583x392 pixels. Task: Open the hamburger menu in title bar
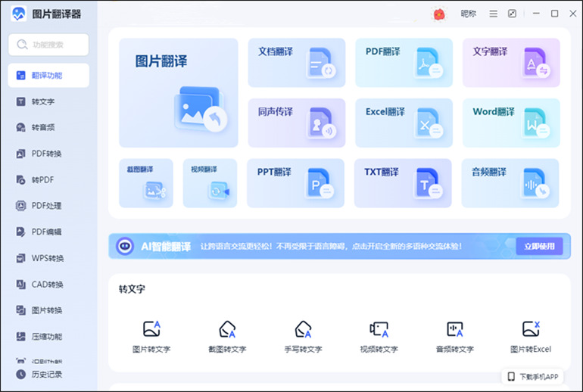tap(493, 14)
